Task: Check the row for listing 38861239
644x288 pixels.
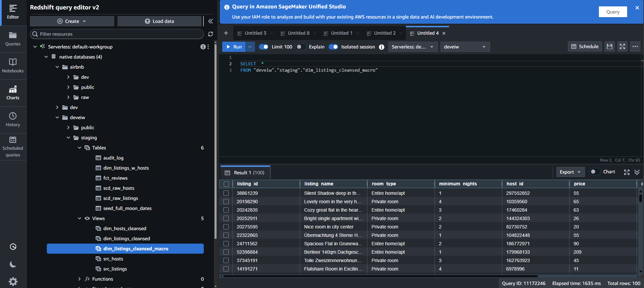Action: 226,193
